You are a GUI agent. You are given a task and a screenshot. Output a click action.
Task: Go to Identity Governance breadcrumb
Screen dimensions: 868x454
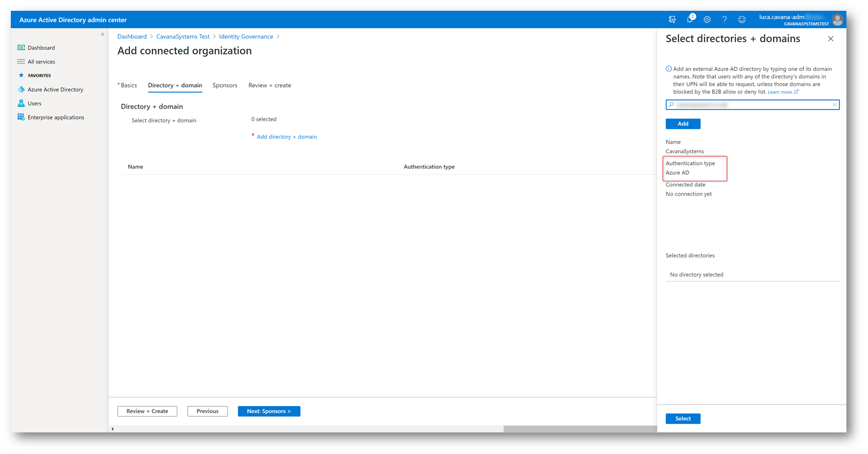(246, 37)
